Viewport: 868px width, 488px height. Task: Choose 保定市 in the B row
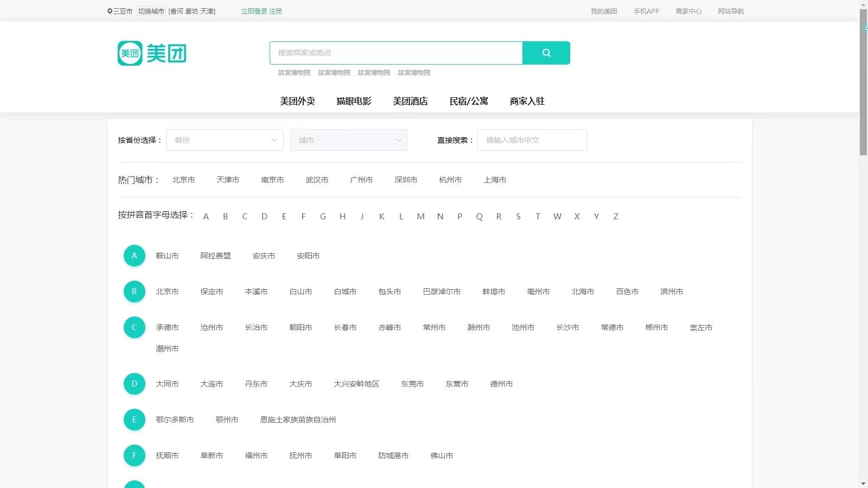click(212, 291)
